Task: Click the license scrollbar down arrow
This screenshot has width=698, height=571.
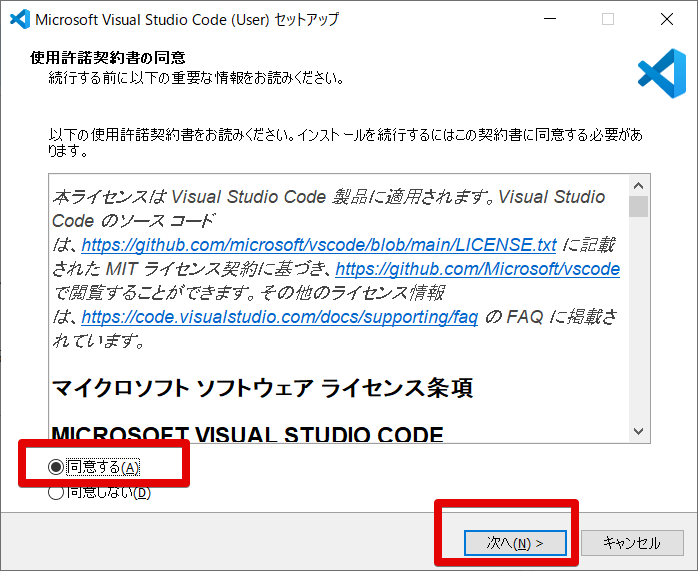Action: [x=639, y=431]
